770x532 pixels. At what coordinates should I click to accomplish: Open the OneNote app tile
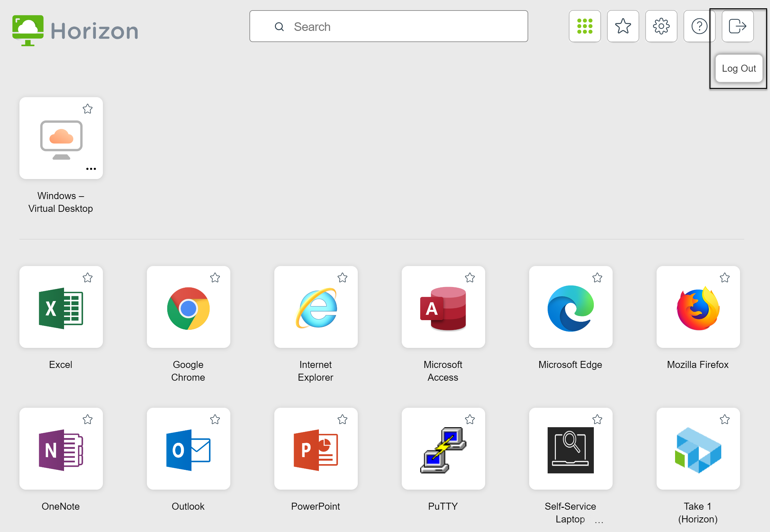(61, 449)
